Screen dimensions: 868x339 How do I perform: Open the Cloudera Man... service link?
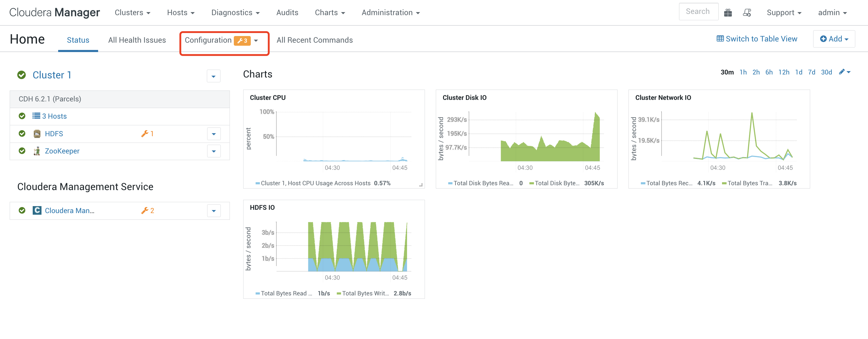[69, 210]
